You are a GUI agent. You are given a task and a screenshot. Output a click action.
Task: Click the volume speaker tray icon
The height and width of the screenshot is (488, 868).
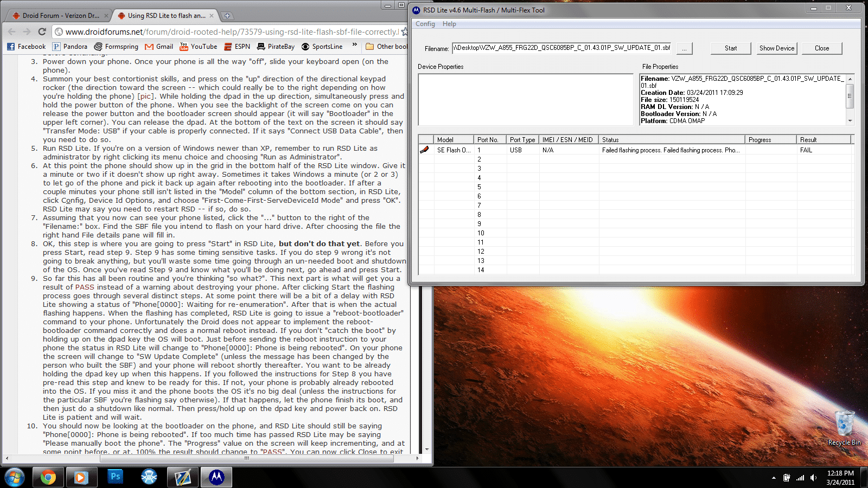tap(813, 478)
